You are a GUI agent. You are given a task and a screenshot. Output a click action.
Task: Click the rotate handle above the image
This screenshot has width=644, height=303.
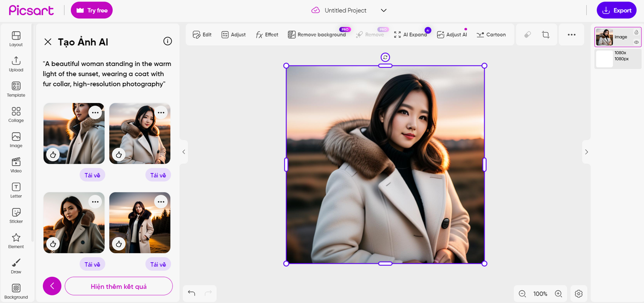[385, 57]
